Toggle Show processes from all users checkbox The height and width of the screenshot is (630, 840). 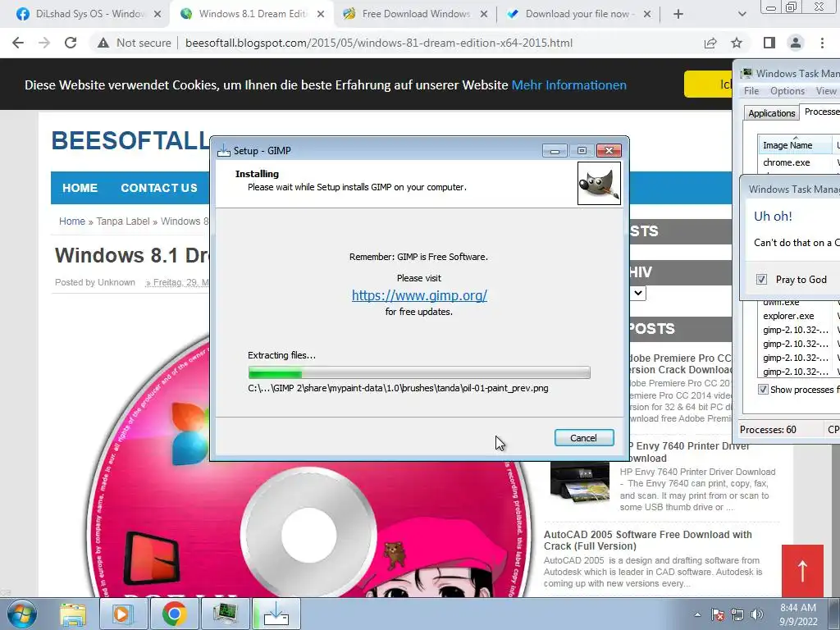(x=764, y=390)
